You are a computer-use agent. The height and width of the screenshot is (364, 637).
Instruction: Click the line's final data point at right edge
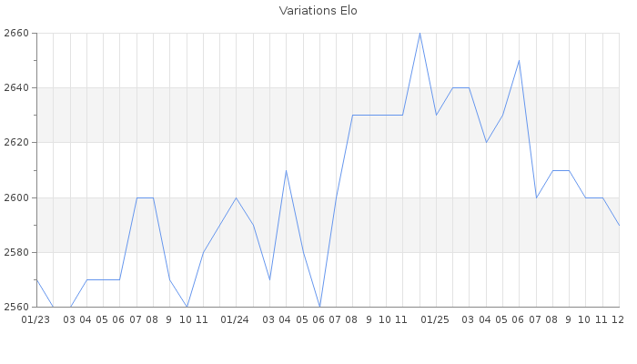[x=619, y=225]
